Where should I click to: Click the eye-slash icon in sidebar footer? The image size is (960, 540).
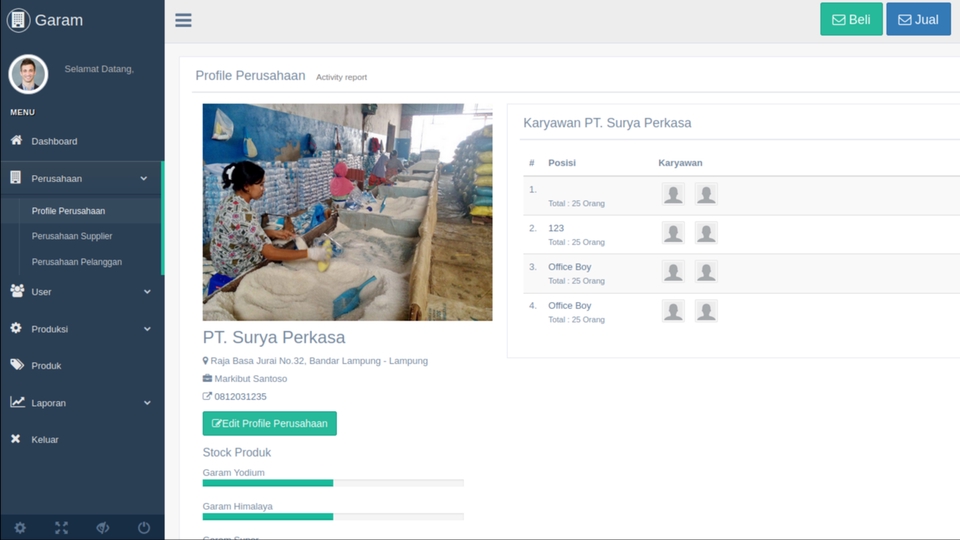(x=102, y=528)
